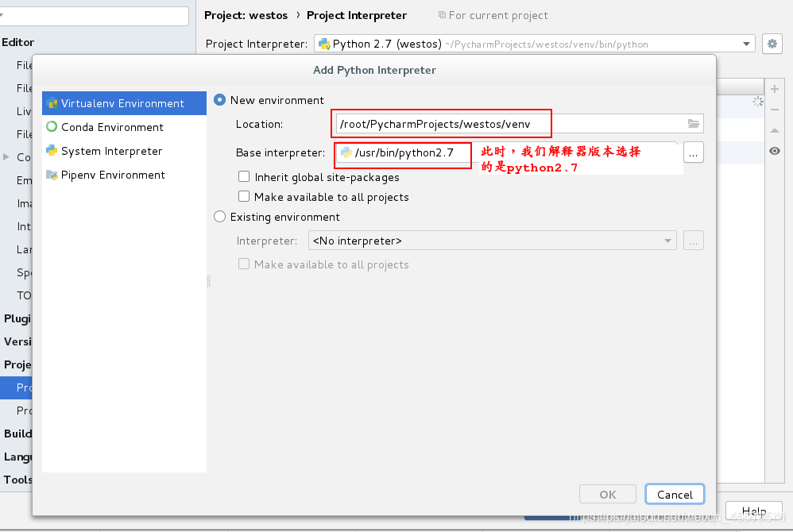
Task: Cancel the Add Python Interpreter dialog
Action: click(x=675, y=495)
